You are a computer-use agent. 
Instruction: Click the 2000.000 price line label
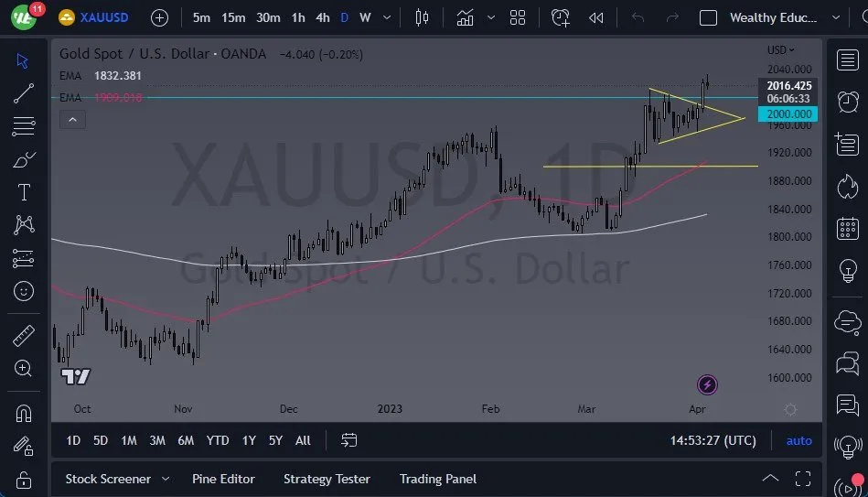788,114
